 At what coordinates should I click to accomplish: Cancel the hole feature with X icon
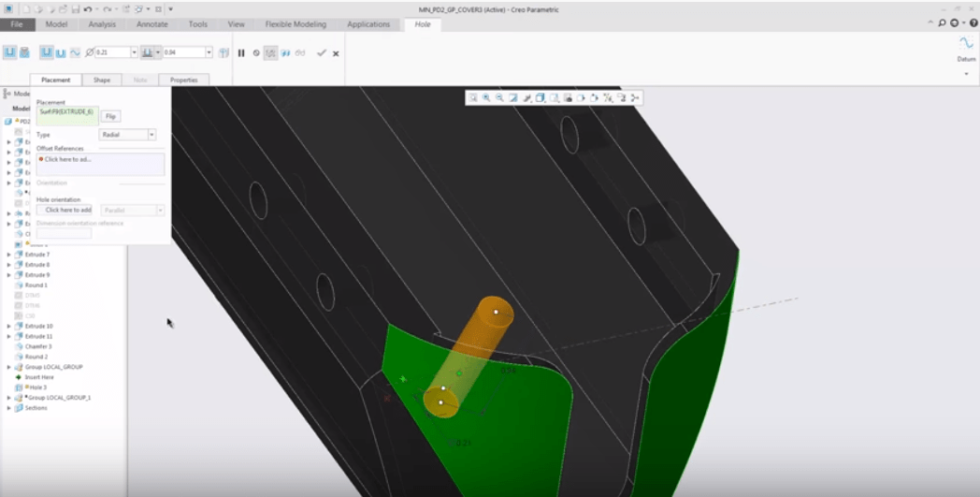[336, 53]
